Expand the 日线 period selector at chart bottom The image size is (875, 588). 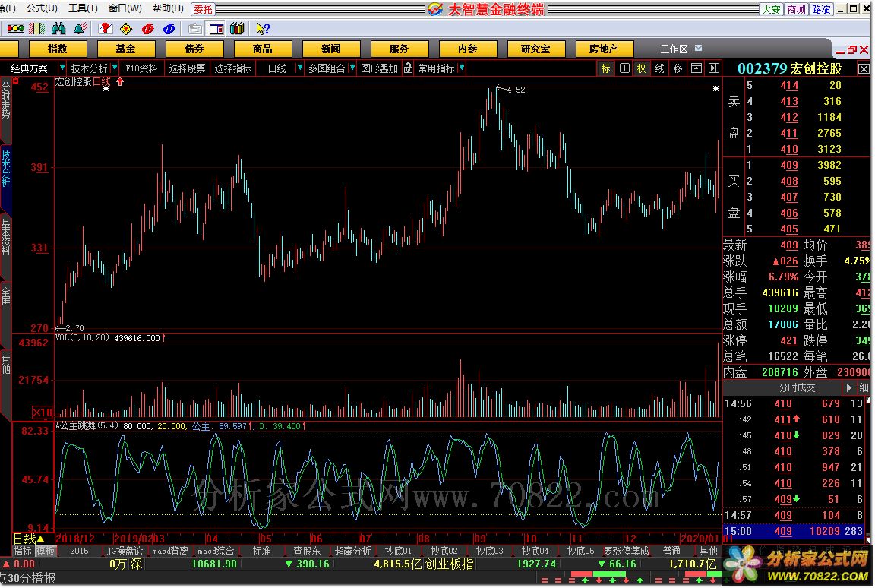(41, 539)
